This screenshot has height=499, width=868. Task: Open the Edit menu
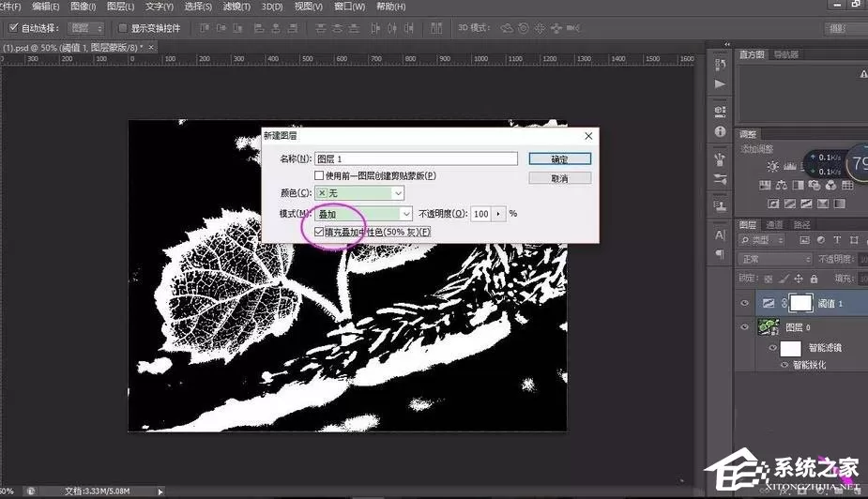click(x=46, y=7)
